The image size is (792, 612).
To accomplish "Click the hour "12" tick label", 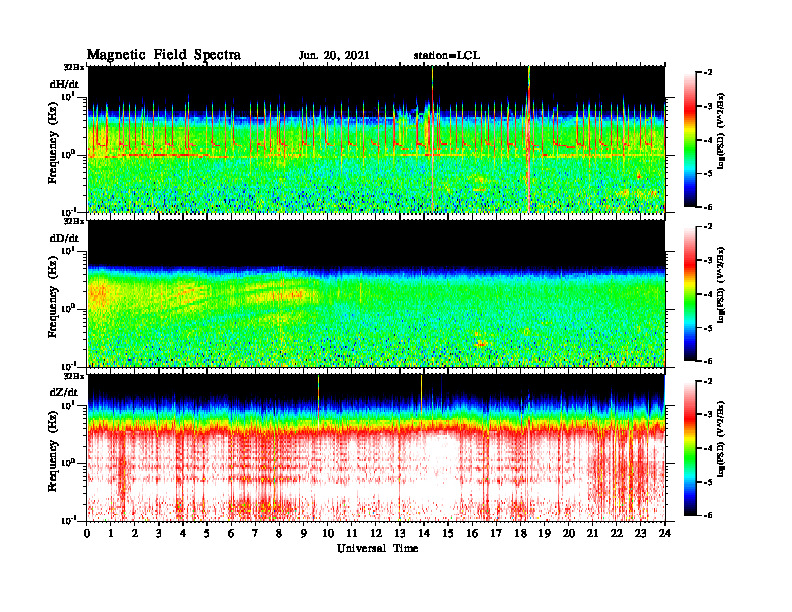I will coord(376,534).
